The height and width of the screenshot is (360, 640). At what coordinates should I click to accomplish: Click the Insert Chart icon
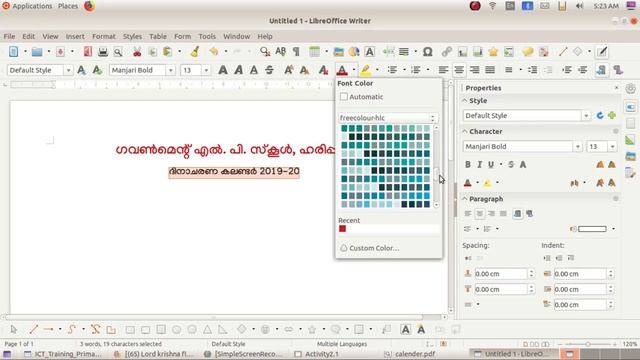[354, 52]
